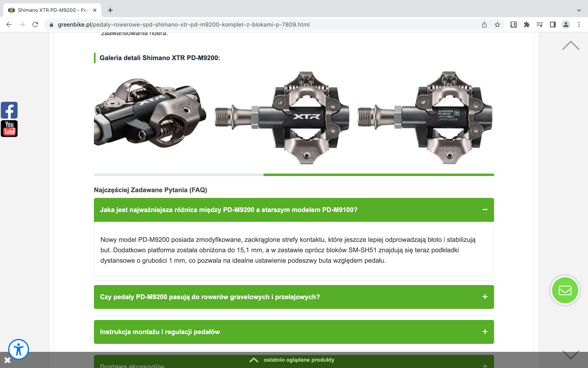Open the Facebook social link
This screenshot has height=368, width=588.
(x=9, y=110)
